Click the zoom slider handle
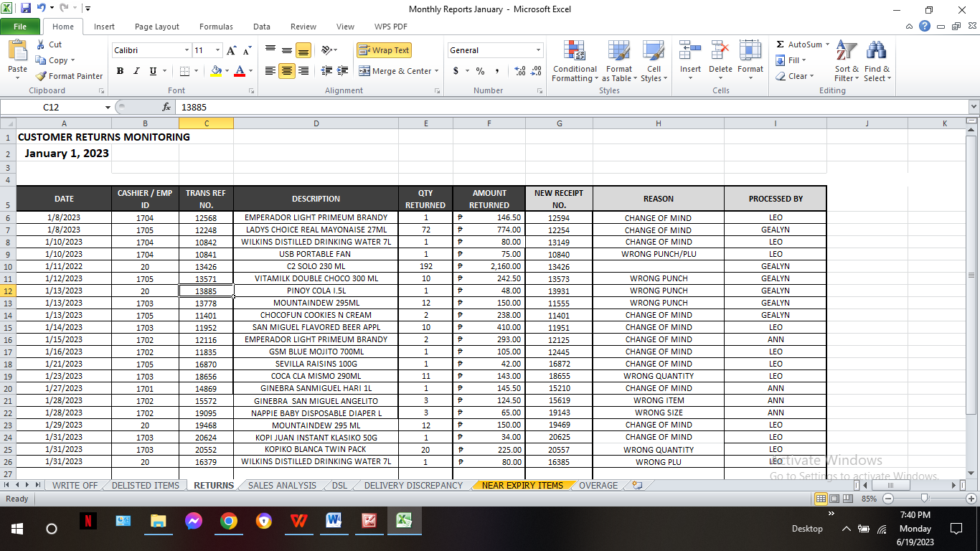Screen dimensions: 980x551 (x=924, y=499)
